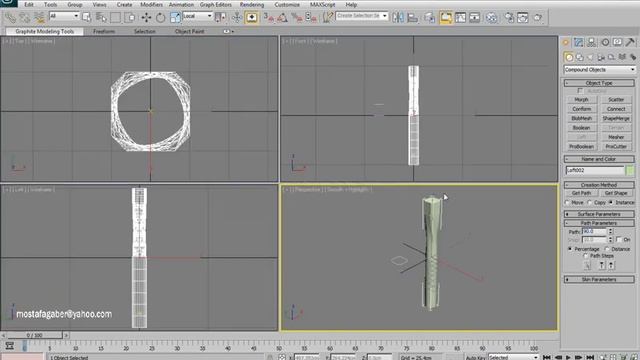The height and width of the screenshot is (360, 640).
Task: Select Instance creation method radio
Action: tap(611, 202)
